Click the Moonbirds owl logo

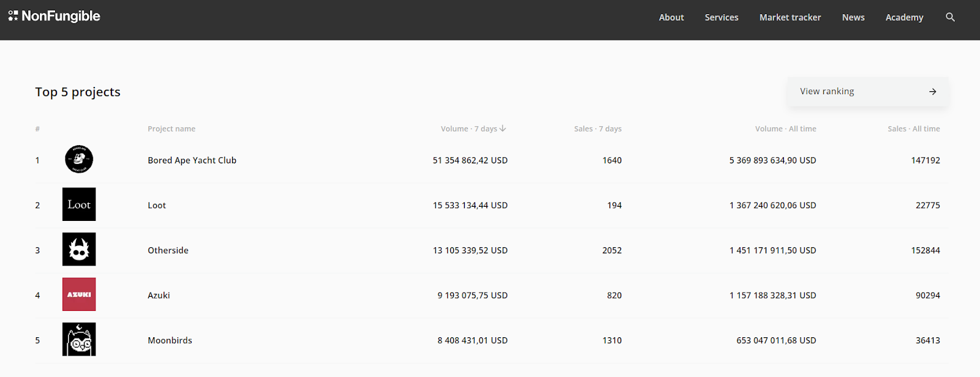[x=79, y=339]
